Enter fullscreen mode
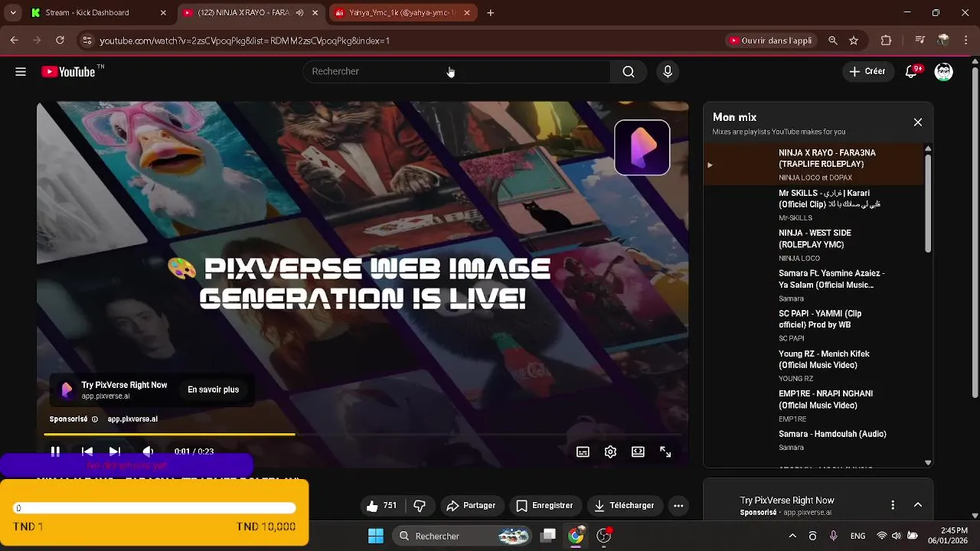980x551 pixels. [665, 452]
